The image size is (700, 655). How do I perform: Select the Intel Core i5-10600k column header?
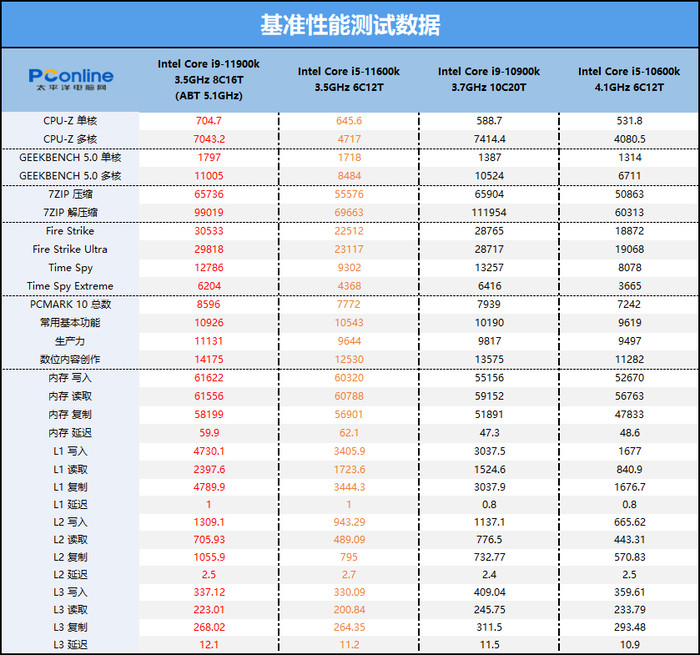[x=629, y=79]
